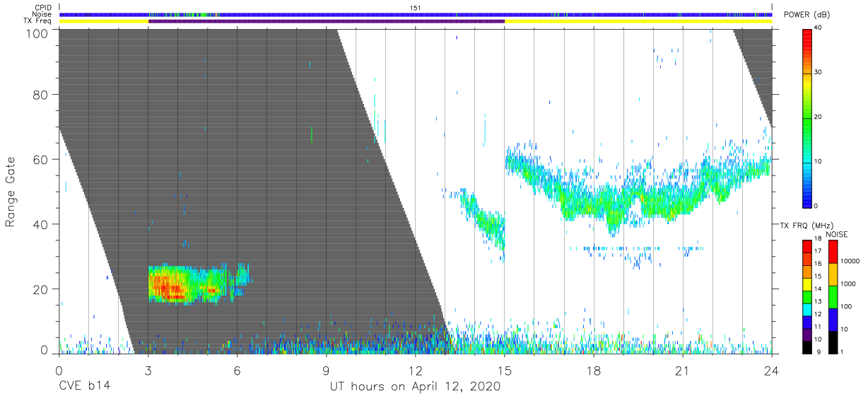Click the yellow swatch in TX FRQ legend
The height and width of the screenshot is (401, 868).
coord(808,283)
